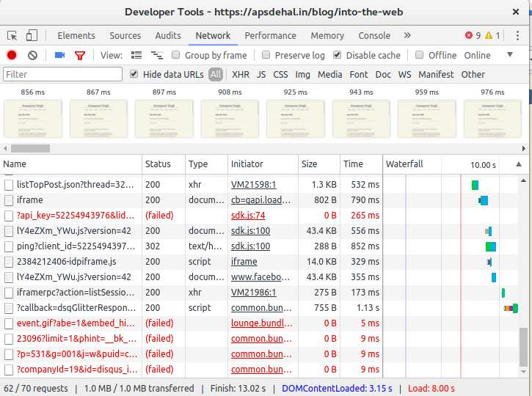Stop recording network log red button
532x396 pixels.
coord(12,55)
